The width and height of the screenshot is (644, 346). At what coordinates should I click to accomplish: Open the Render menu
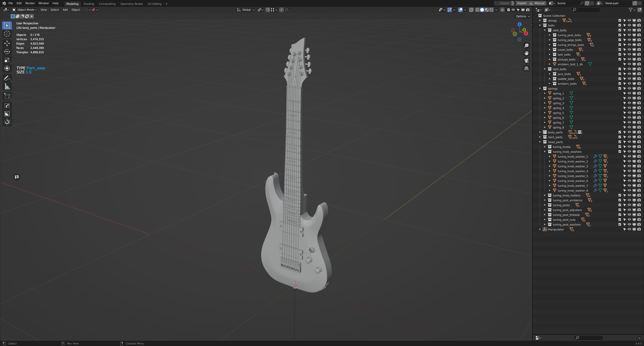[x=30, y=3]
